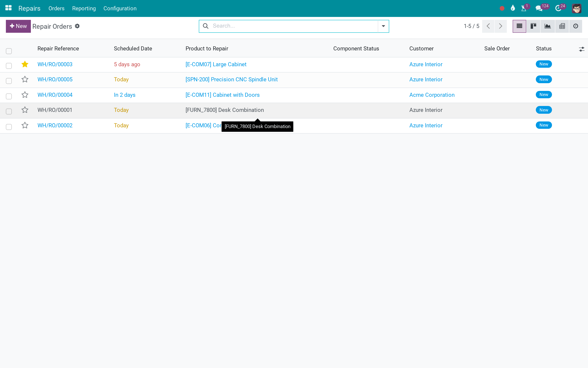Image resolution: width=588 pixels, height=368 pixels.
Task: Switch to pivot view
Action: tap(562, 26)
